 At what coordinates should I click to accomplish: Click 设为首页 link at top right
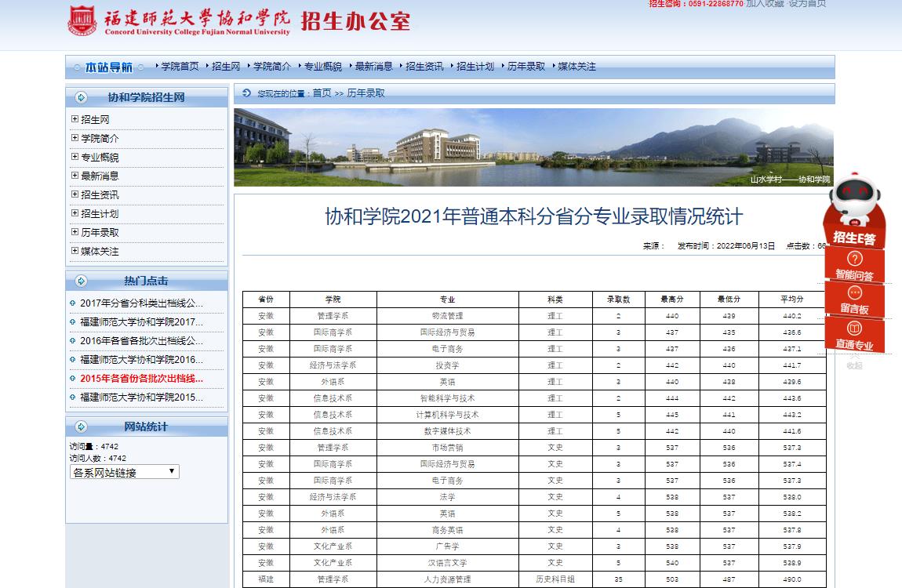tap(807, 3)
